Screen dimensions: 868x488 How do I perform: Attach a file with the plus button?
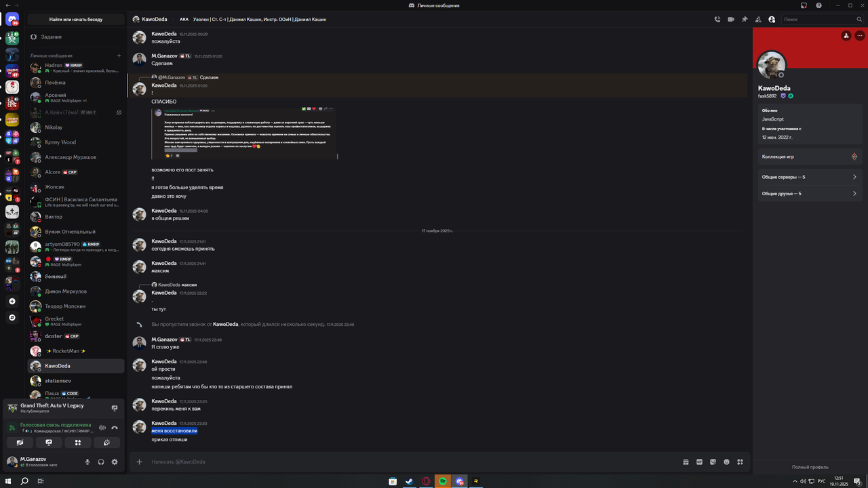140,462
